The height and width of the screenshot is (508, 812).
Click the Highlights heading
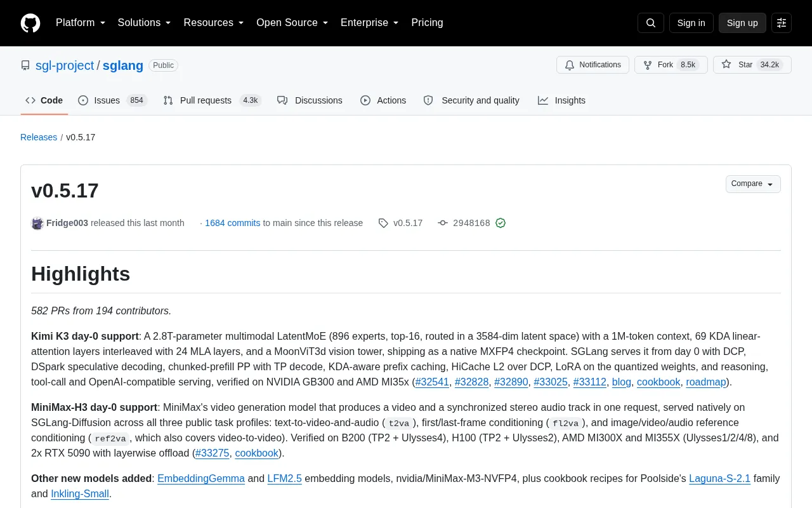click(x=81, y=274)
